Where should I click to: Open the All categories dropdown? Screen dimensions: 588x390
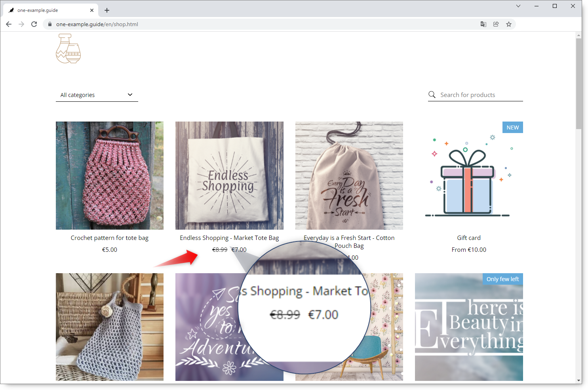[x=97, y=95]
